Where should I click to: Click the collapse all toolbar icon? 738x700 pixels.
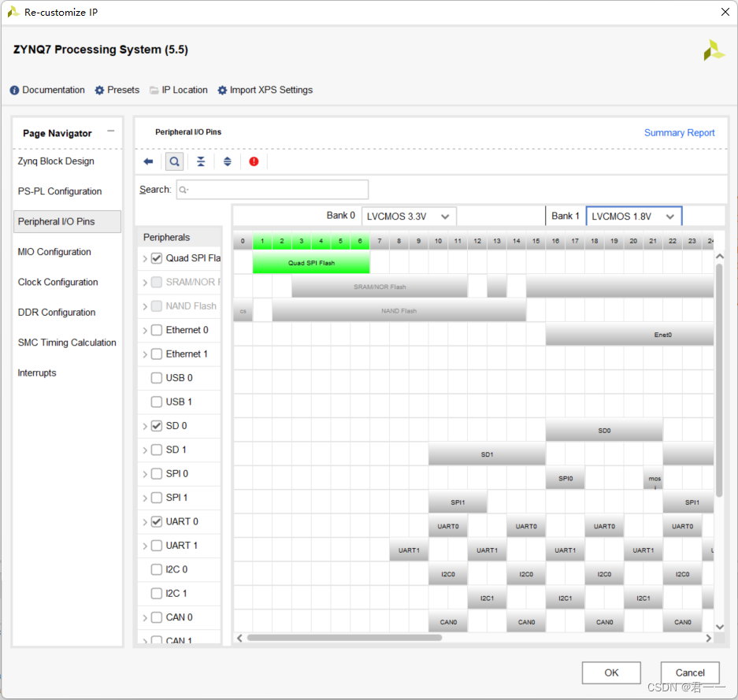tap(201, 162)
